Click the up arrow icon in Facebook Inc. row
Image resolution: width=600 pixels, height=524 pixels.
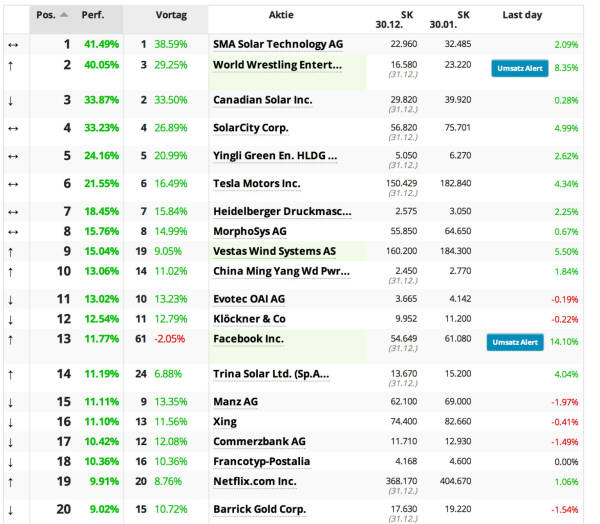click(10, 340)
